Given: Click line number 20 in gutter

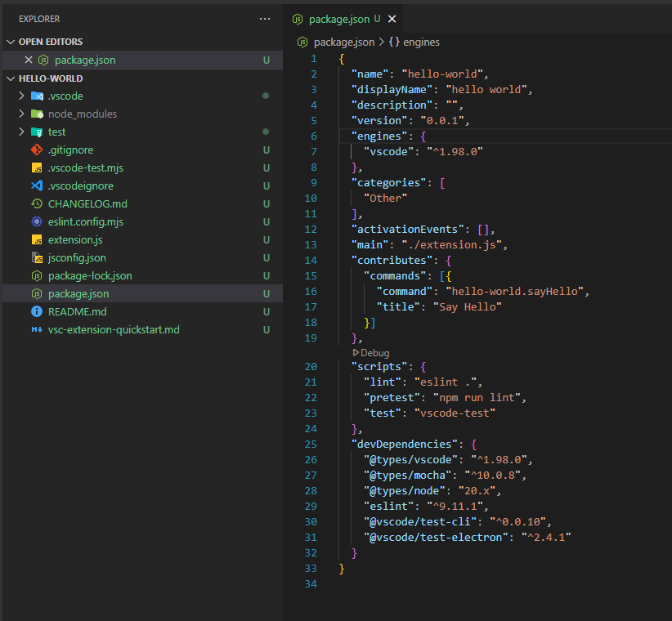Looking at the screenshot, I should click(311, 367).
